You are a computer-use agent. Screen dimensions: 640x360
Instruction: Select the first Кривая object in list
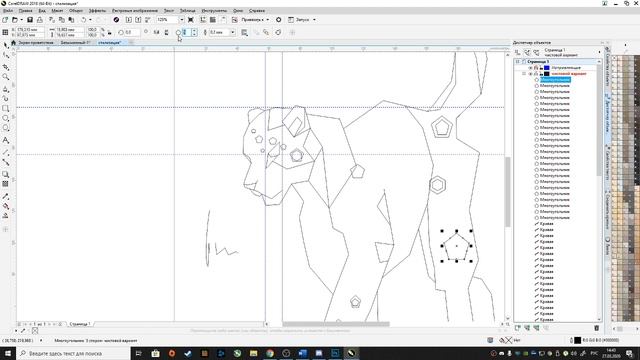point(547,224)
